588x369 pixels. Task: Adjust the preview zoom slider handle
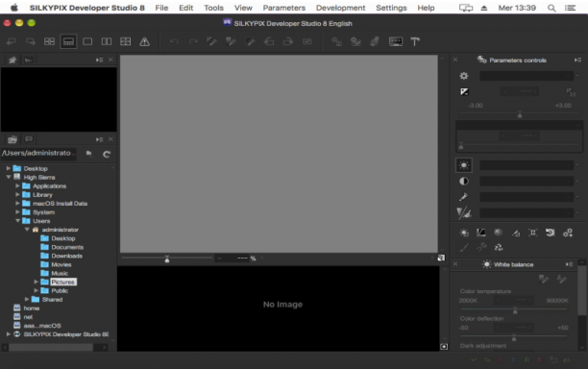tap(167, 258)
